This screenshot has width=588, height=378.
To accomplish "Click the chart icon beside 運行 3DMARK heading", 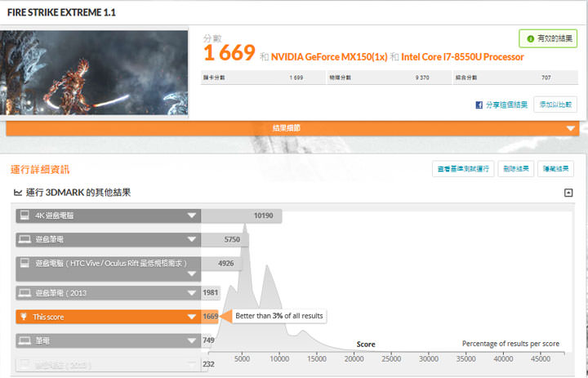I will 17,193.
